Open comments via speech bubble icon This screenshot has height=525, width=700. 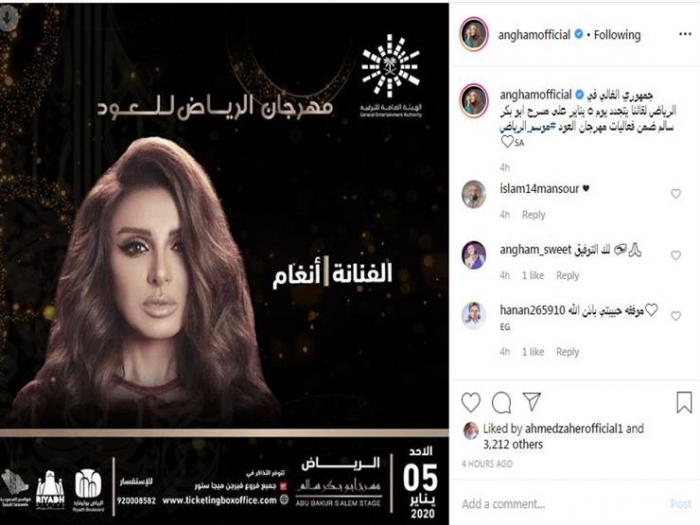[502, 402]
